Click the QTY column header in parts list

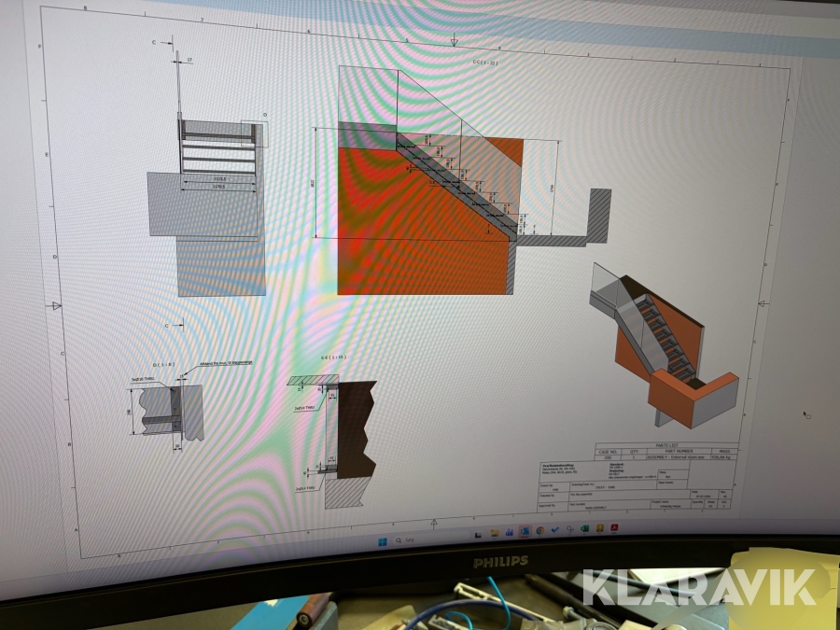pyautogui.click(x=634, y=452)
